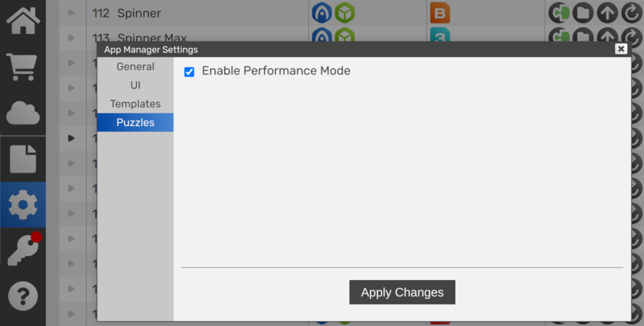644x326 pixels.
Task: Collapse the row with the black triangle
Action: point(71,138)
